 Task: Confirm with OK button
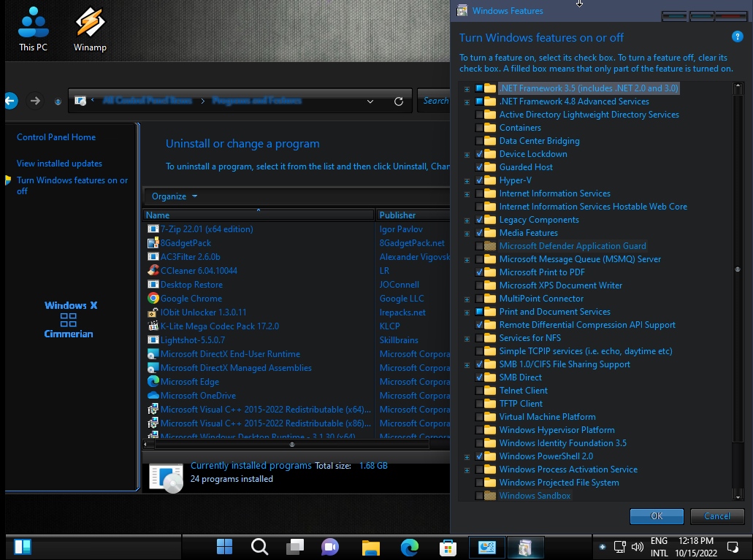657,515
